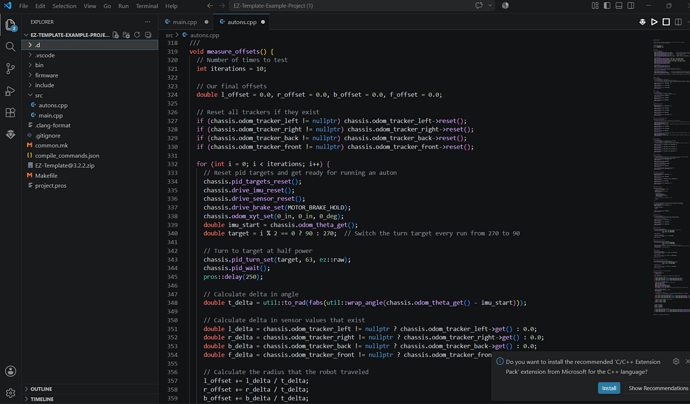The image size is (690, 404).
Task: Collapse all folders in Explorer
Action: [148, 35]
